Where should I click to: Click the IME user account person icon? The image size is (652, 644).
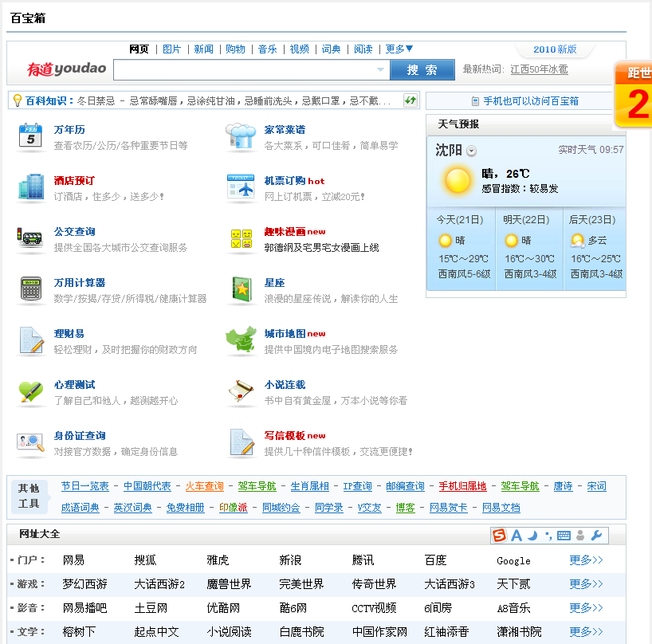[x=580, y=536]
